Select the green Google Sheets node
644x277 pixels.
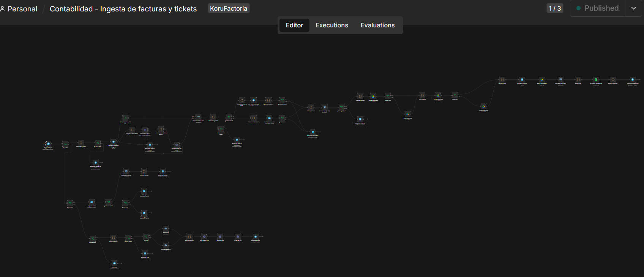point(596,80)
